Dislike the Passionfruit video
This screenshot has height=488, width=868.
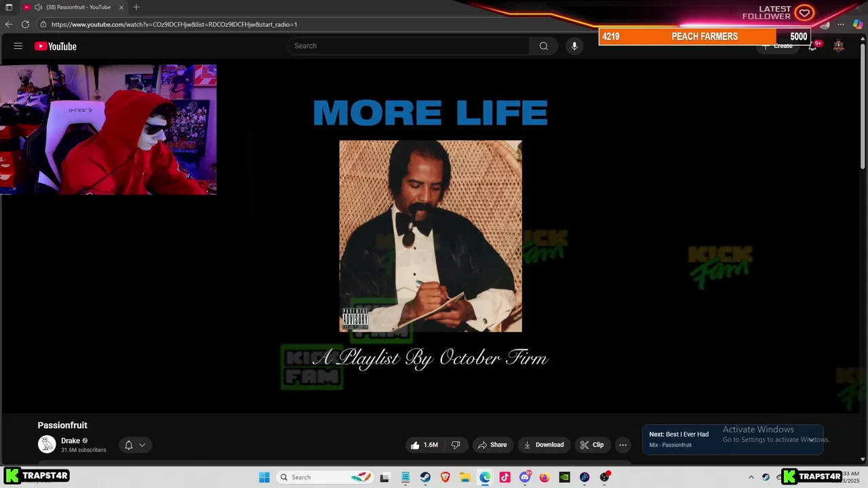(456, 445)
